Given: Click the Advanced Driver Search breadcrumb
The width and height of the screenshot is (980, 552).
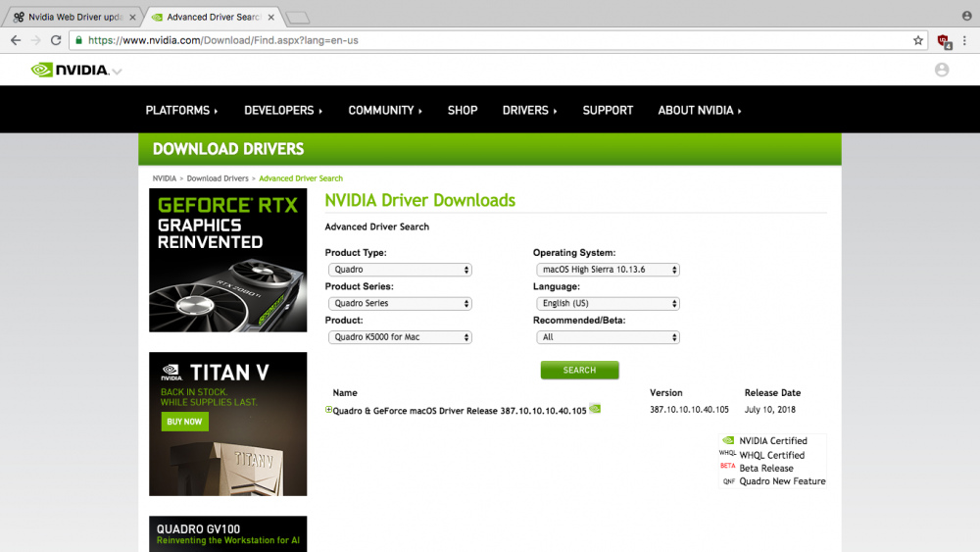Looking at the screenshot, I should [301, 178].
